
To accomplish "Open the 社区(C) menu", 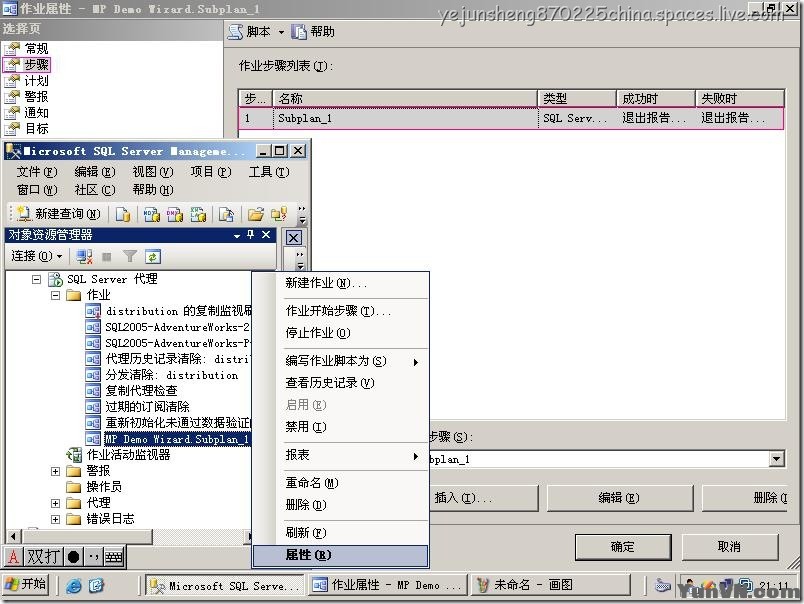I will click(95, 190).
